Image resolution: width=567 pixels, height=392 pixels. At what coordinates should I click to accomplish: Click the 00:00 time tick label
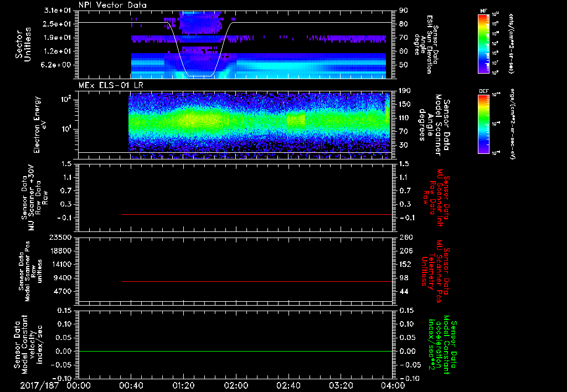point(79,385)
